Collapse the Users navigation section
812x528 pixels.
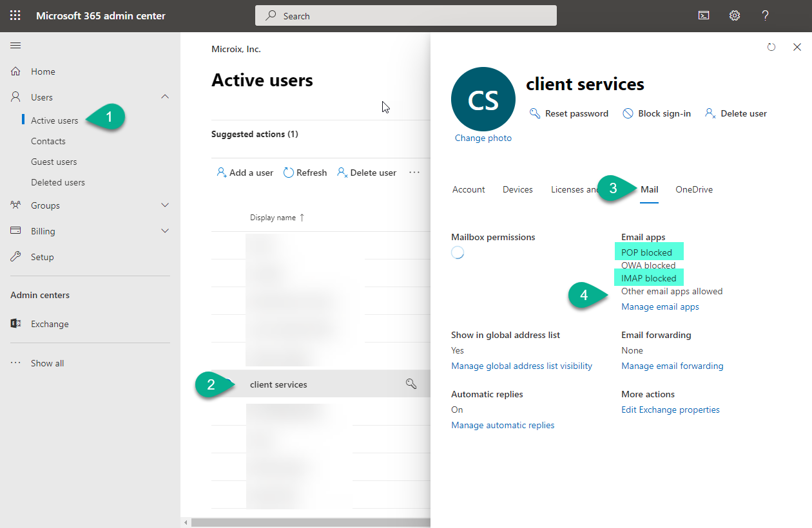(165, 97)
